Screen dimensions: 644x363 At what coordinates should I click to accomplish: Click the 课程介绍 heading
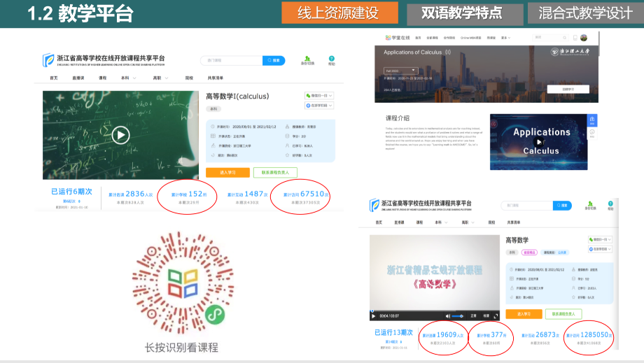tap(397, 118)
